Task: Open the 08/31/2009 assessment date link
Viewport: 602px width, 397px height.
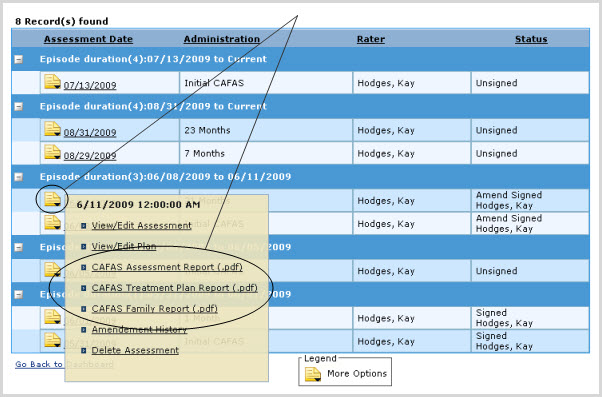Action: tap(90, 132)
